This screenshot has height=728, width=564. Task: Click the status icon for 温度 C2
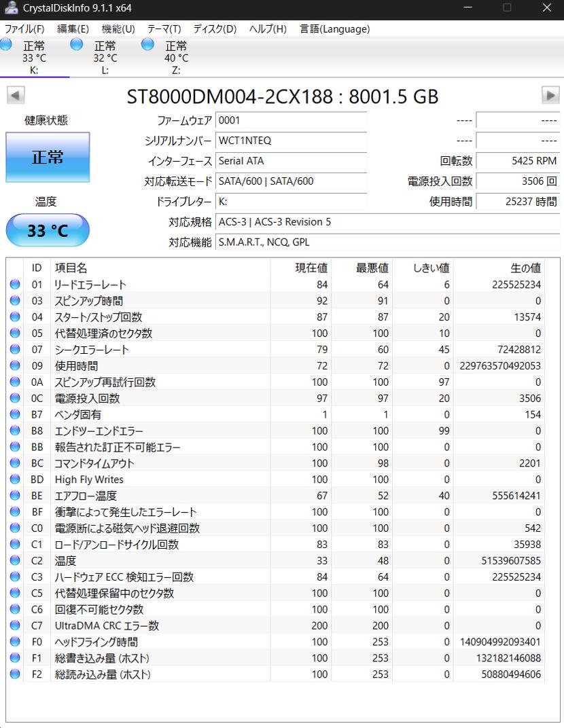[x=15, y=560]
